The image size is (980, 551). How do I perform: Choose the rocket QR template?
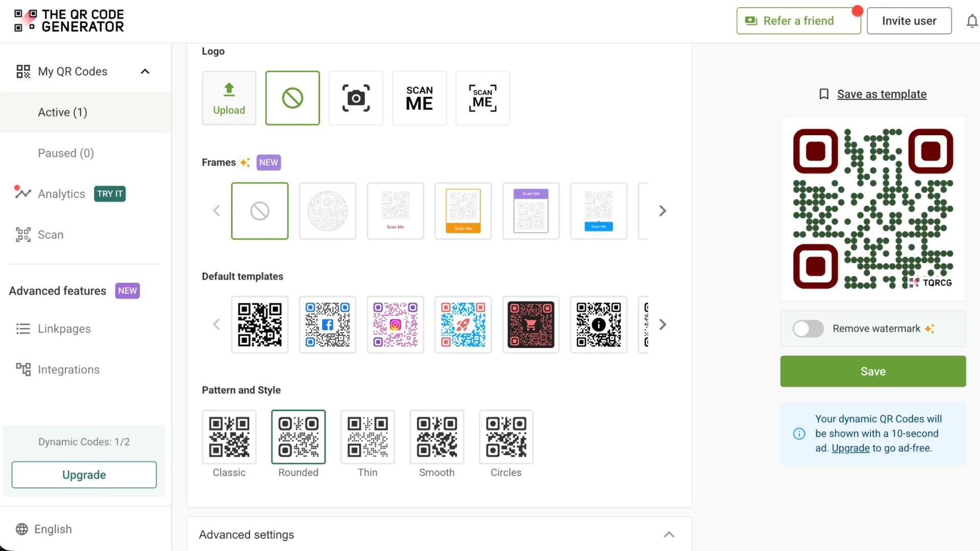click(463, 324)
